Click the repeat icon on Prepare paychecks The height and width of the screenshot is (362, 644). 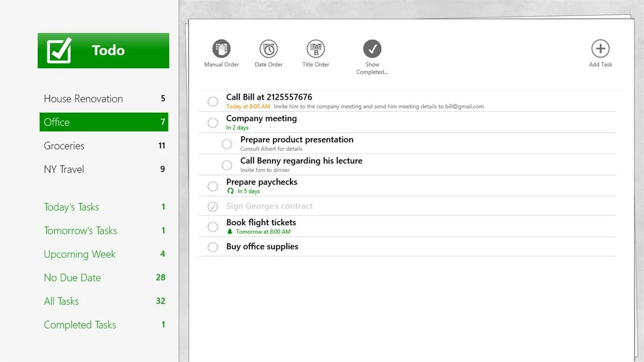pos(230,191)
